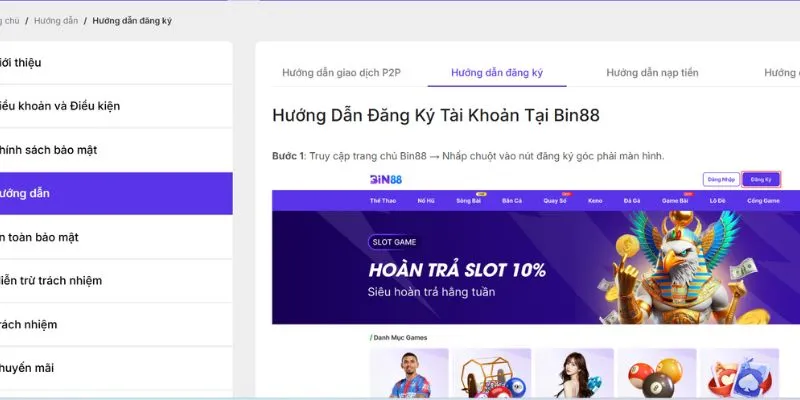Select Thể Thao in the purple nav bar

[x=383, y=201]
